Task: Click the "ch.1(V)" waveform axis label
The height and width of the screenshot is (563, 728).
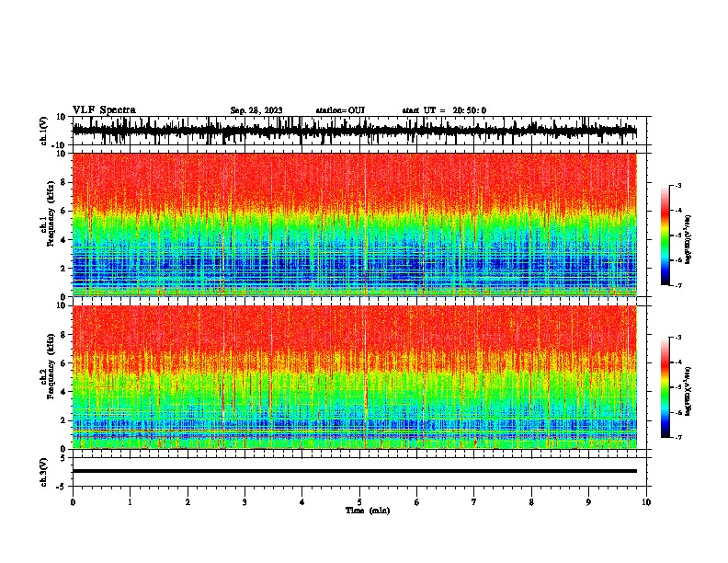Action: point(44,131)
